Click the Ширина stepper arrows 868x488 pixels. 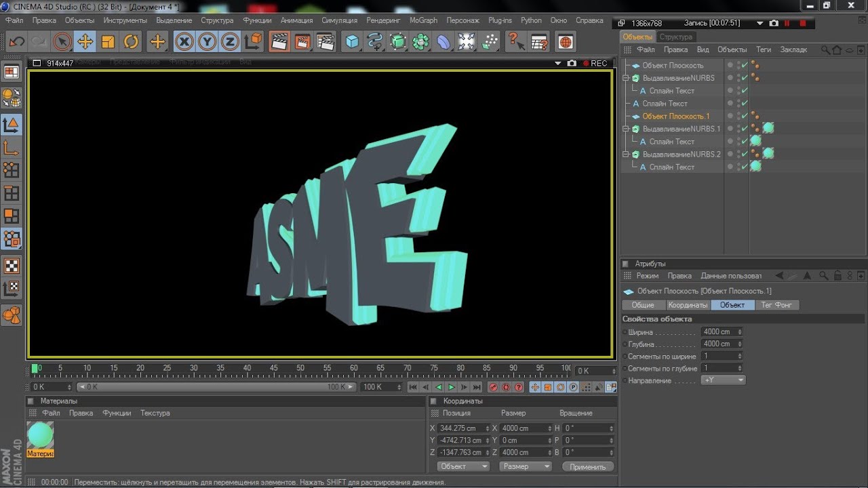(x=740, y=332)
